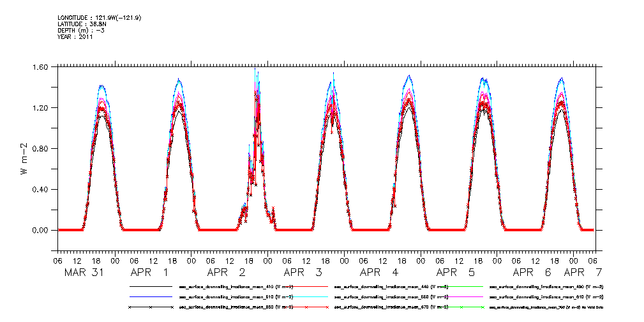This screenshot has height=322, width=644.
Task: Click the APR 6 date label
Action: [x=532, y=272]
